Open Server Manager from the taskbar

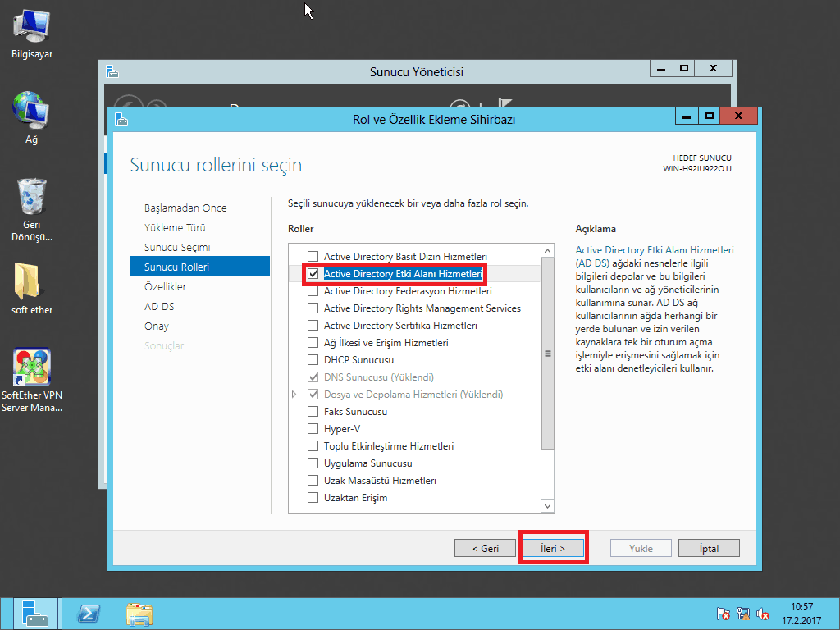click(x=35, y=613)
